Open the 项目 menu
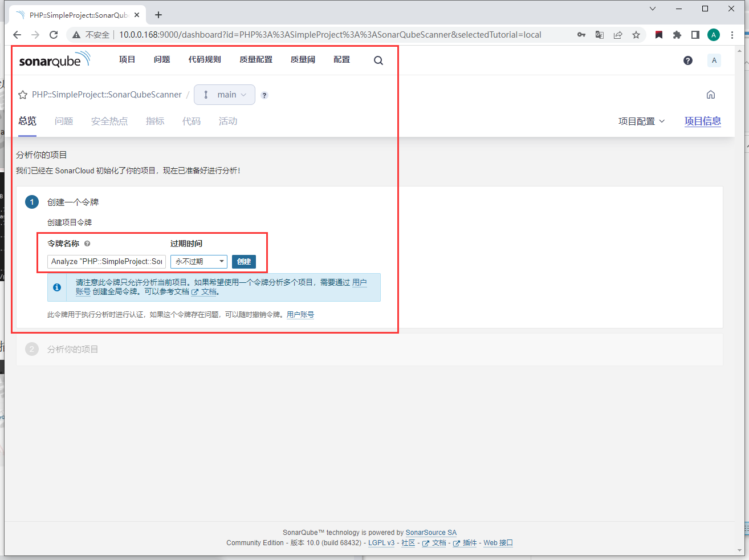 coord(127,59)
